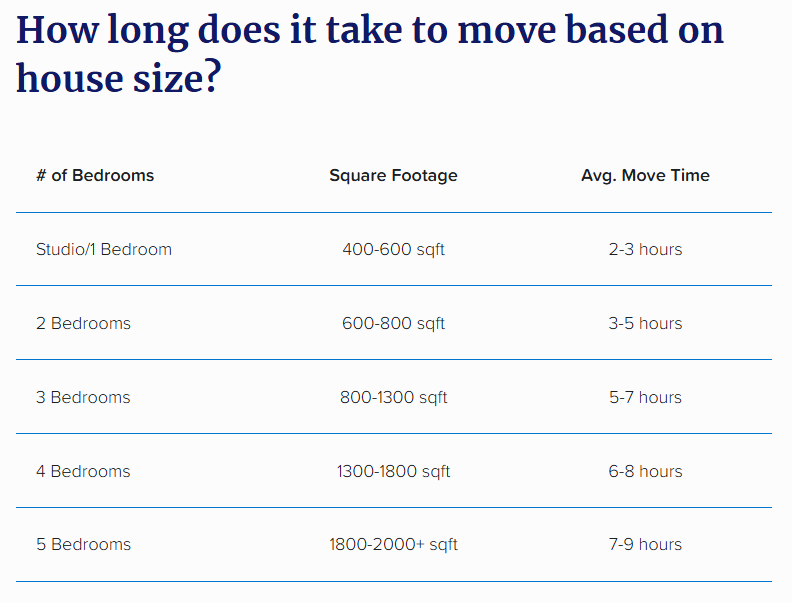Click the '800-1300 sqft' cell
This screenshot has height=603, width=792.
[x=393, y=397]
